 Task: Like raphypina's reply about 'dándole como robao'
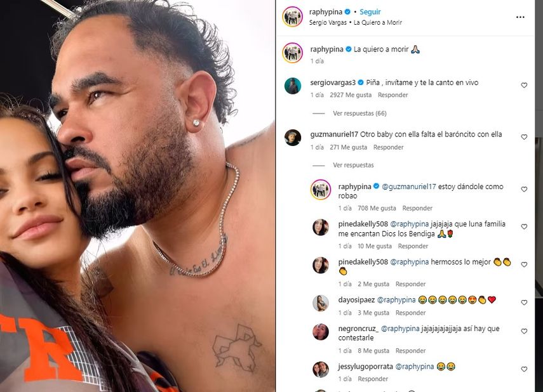point(524,189)
